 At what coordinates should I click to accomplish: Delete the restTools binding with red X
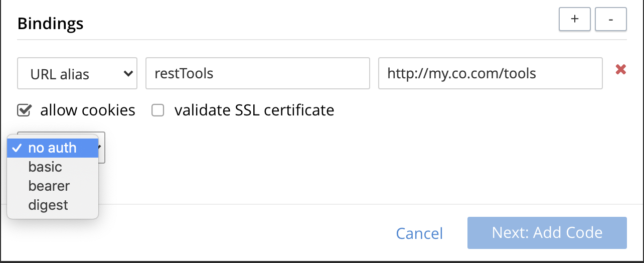click(620, 70)
